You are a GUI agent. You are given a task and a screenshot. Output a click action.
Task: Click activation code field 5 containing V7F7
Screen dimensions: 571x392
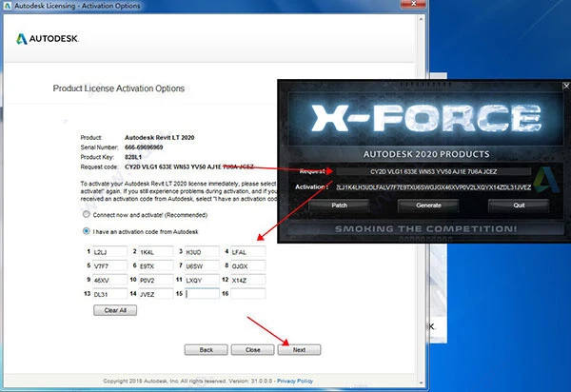(110, 265)
